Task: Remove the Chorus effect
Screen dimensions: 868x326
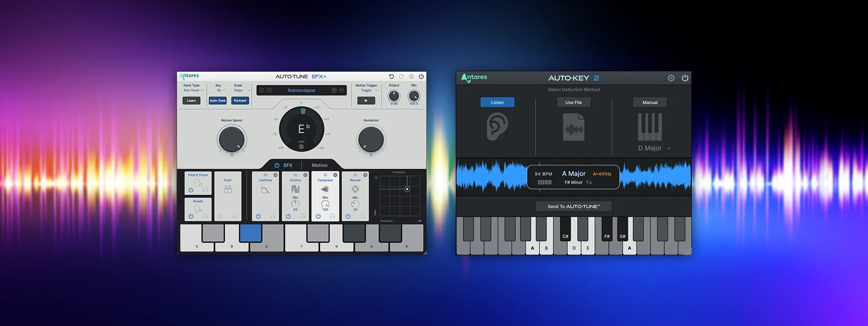Action: (305, 175)
